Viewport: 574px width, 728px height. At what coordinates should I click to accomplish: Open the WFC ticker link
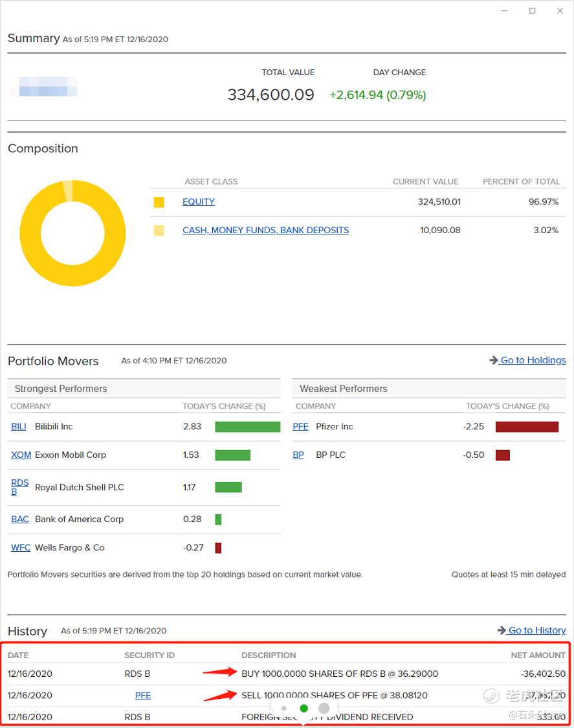coord(21,548)
